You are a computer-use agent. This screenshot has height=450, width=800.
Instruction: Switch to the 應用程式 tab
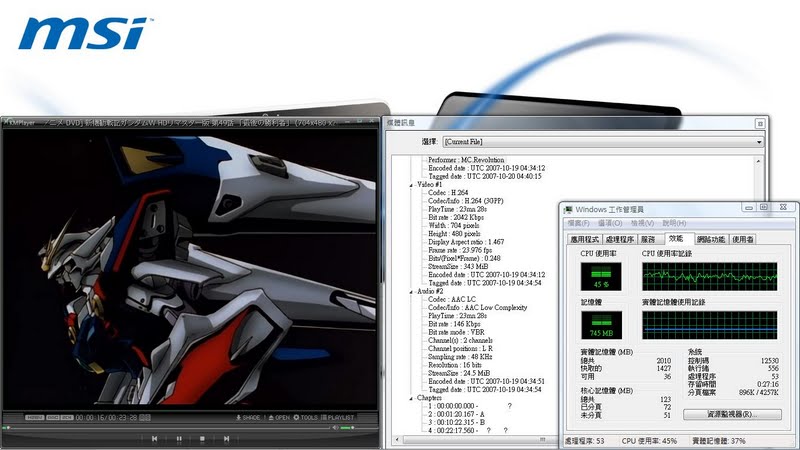click(585, 239)
